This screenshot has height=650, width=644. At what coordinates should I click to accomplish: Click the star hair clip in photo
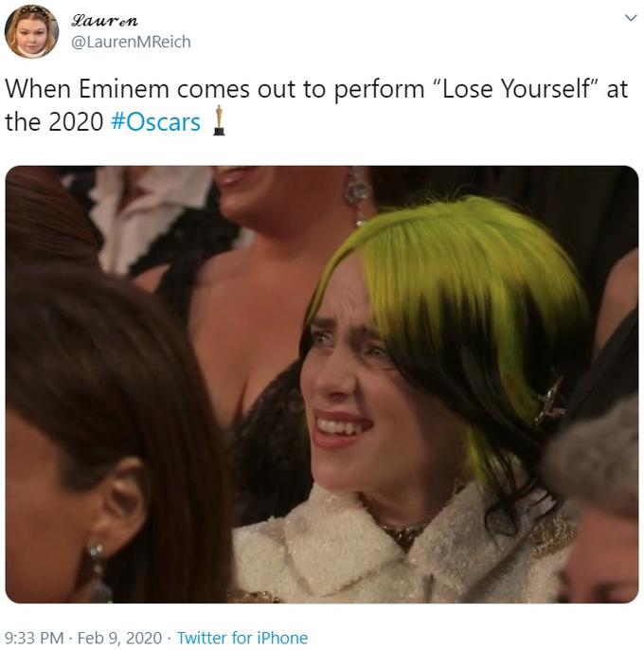550,401
